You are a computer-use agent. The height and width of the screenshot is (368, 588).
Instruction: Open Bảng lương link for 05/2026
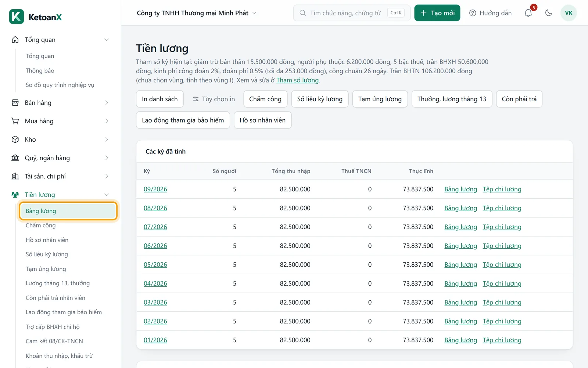click(x=460, y=265)
